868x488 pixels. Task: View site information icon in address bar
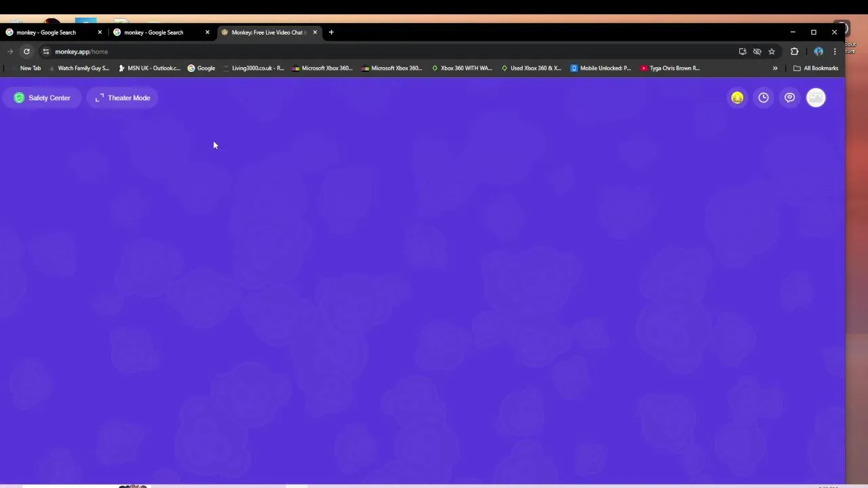[x=45, y=52]
